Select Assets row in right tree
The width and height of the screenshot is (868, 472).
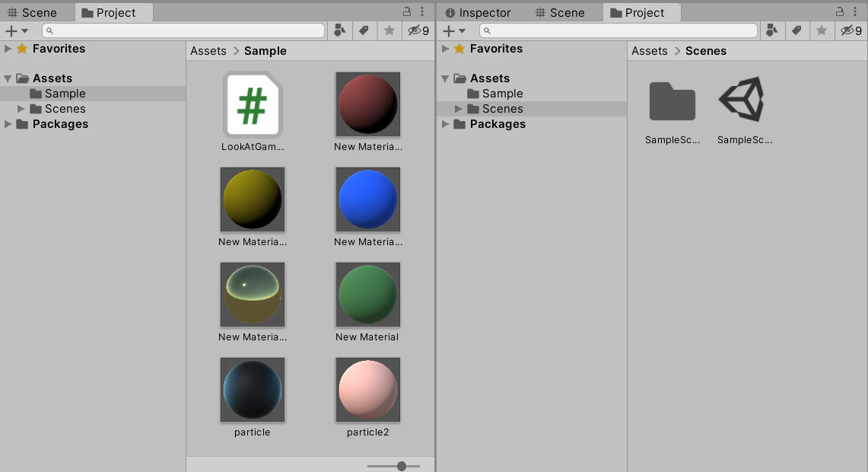[532, 78]
